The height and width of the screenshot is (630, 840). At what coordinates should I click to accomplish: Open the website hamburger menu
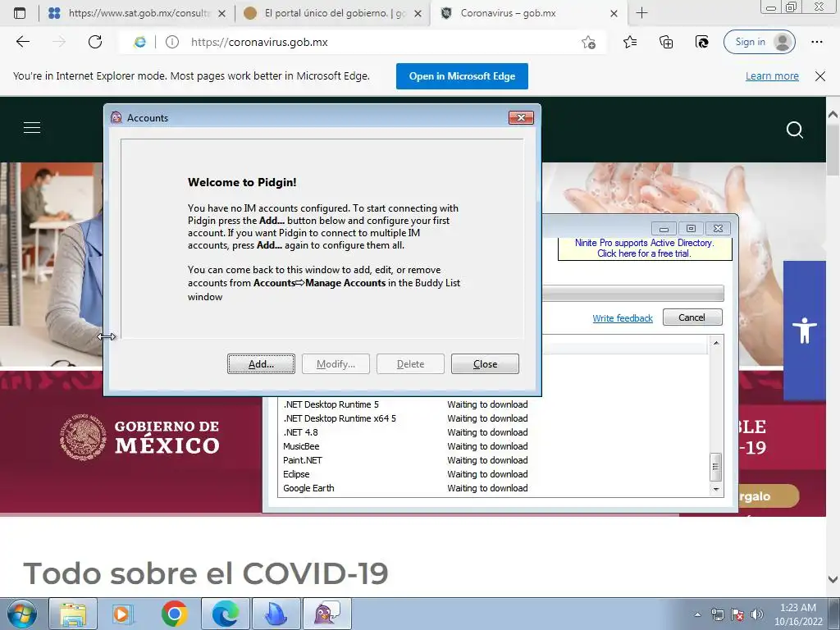click(32, 127)
